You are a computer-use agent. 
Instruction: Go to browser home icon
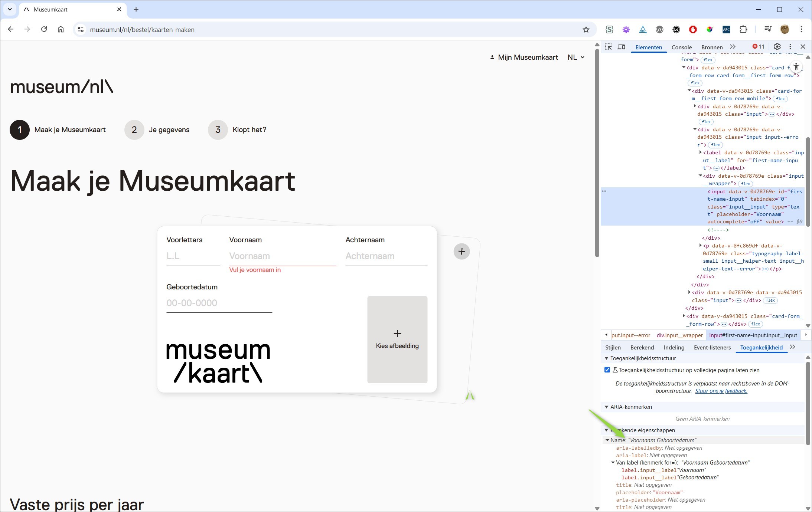(x=61, y=29)
